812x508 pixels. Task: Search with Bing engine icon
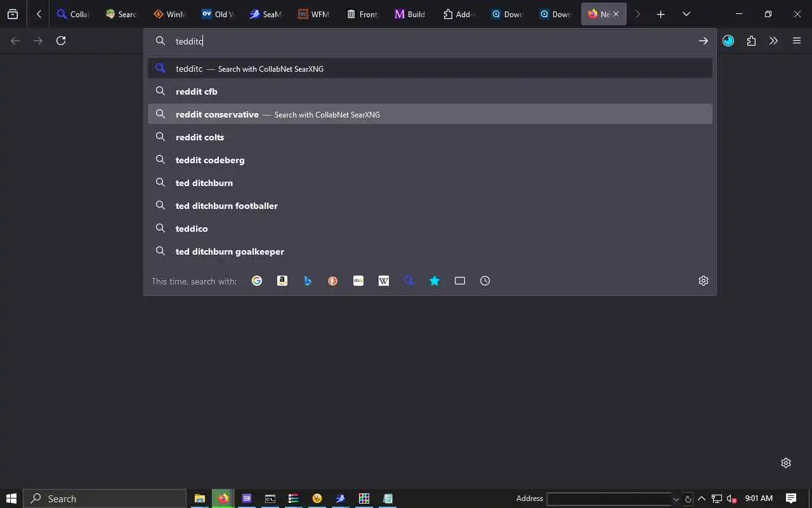(x=308, y=281)
